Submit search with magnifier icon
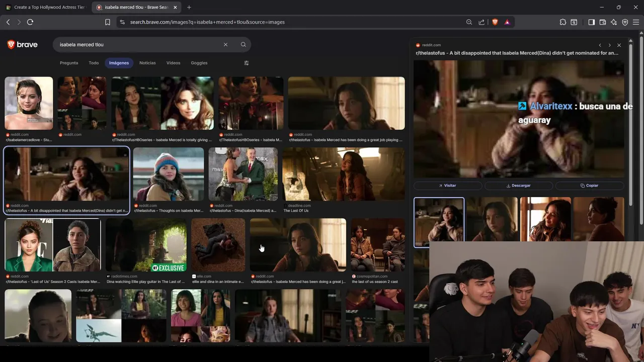This screenshot has width=644, height=362. [x=244, y=44]
